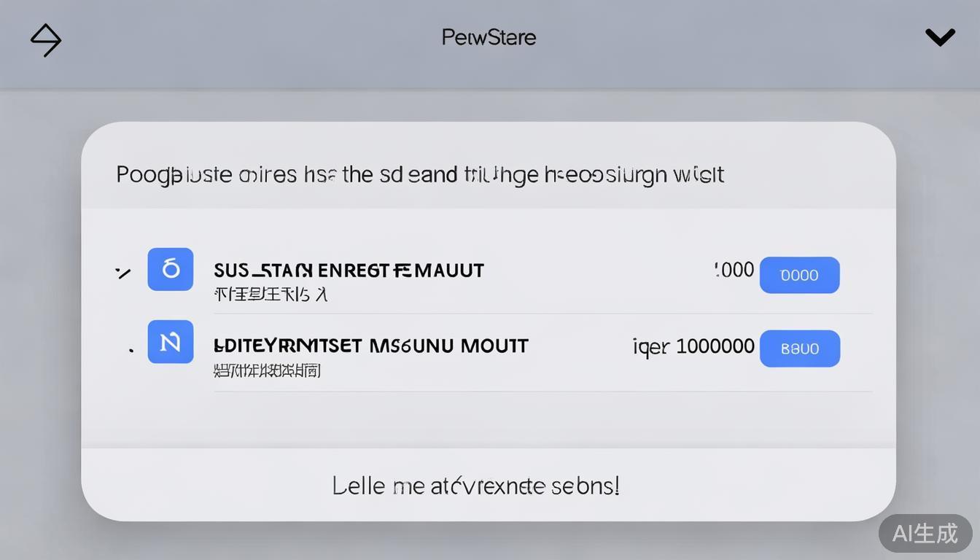Click the subtitle under the first item
980x560 pixels.
click(271, 295)
